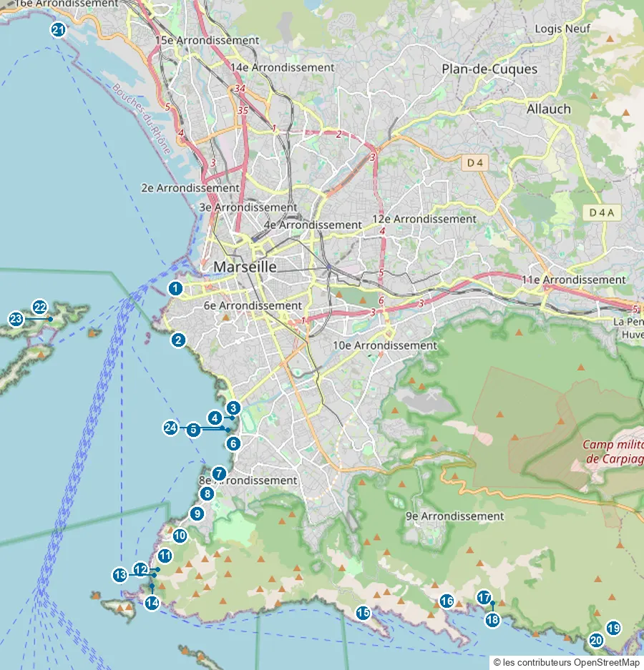Select map marker number 6

coord(233,443)
